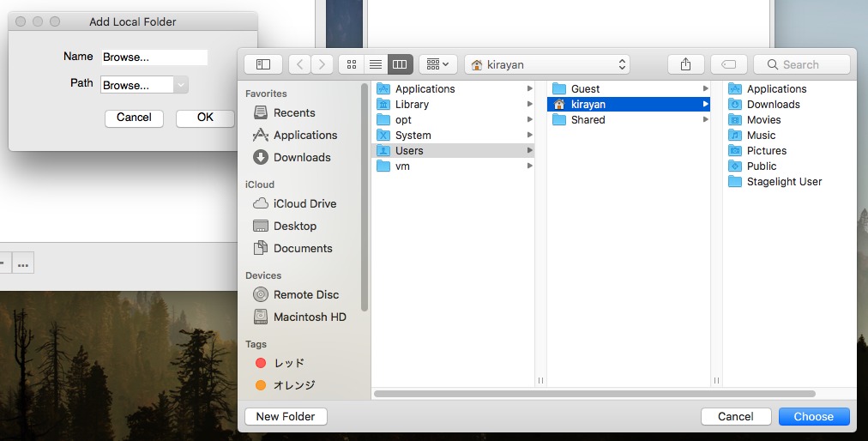
Task: Click the ellipsis button in background window
Action: click(x=23, y=263)
